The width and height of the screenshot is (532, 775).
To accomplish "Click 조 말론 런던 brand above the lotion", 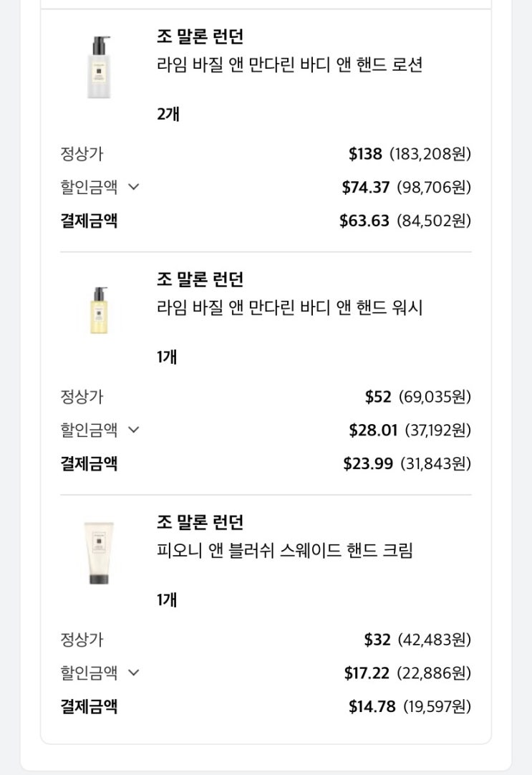I will tap(200, 37).
